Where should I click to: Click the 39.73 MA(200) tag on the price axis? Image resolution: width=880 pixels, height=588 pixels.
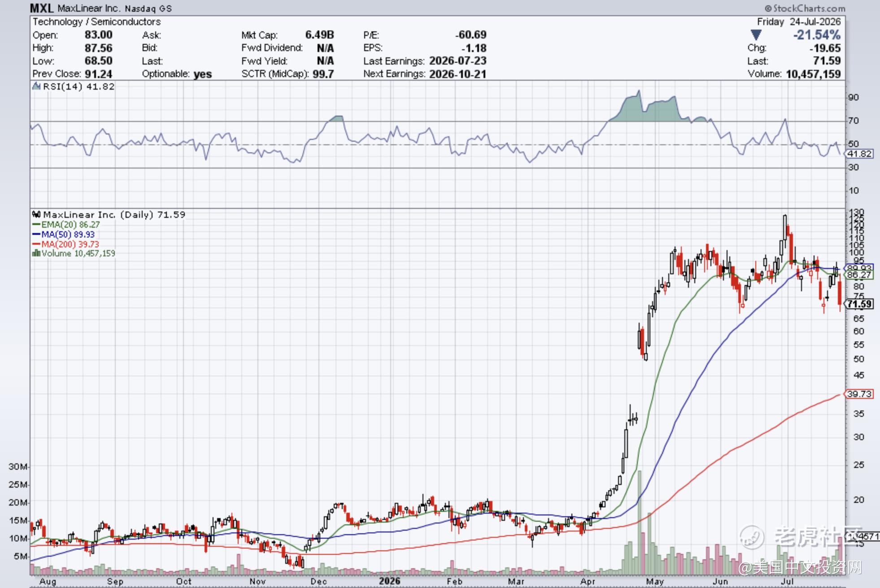[x=859, y=394]
